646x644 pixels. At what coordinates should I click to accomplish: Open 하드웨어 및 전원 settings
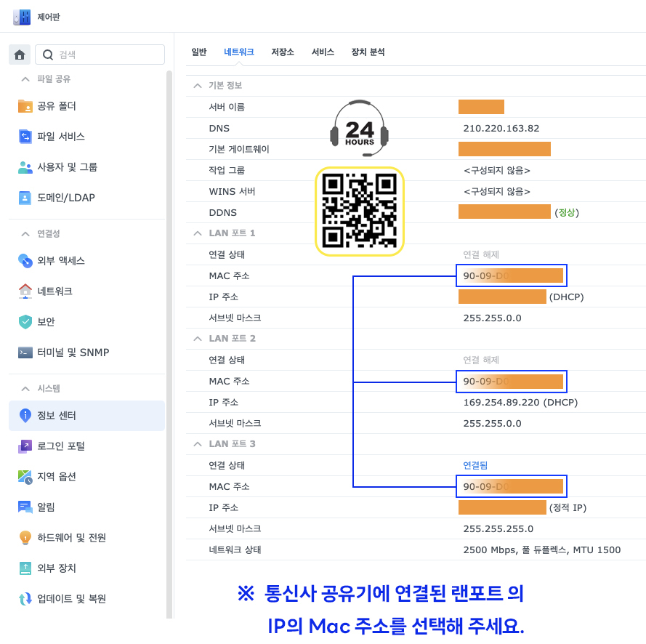87,538
